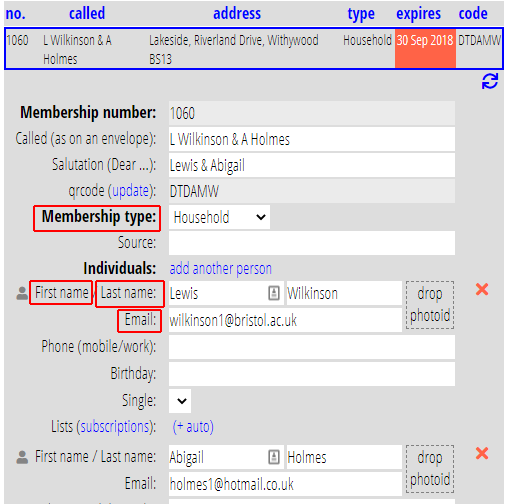Click person icon beside Abigail's name row
Viewport: 510px width, 504px height.
click(22, 457)
